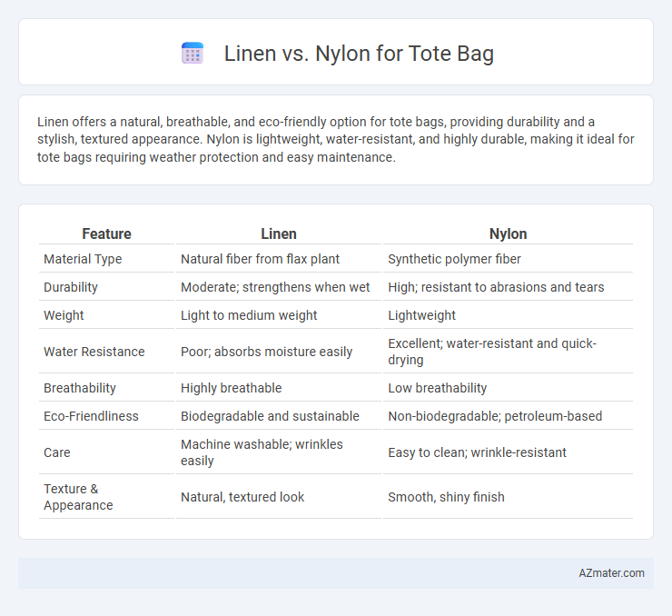
Task: Select the 'Water Resistance' row label
Action: (94, 352)
